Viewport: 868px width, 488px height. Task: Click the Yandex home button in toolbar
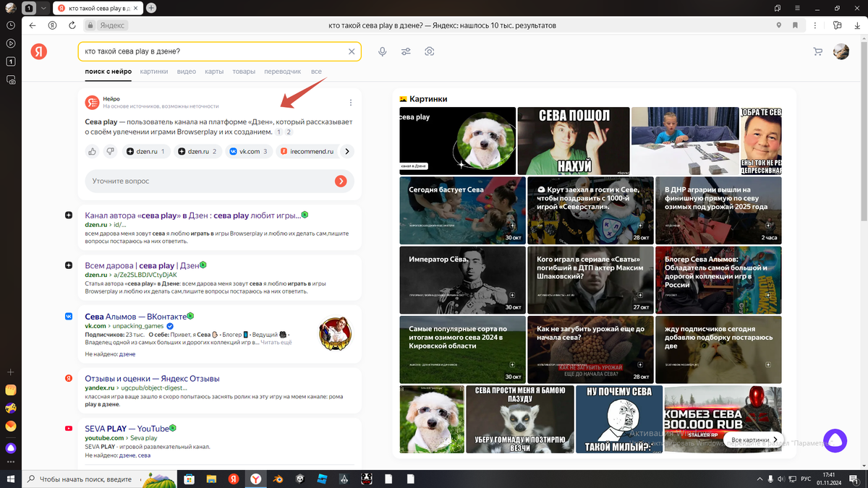[52, 25]
